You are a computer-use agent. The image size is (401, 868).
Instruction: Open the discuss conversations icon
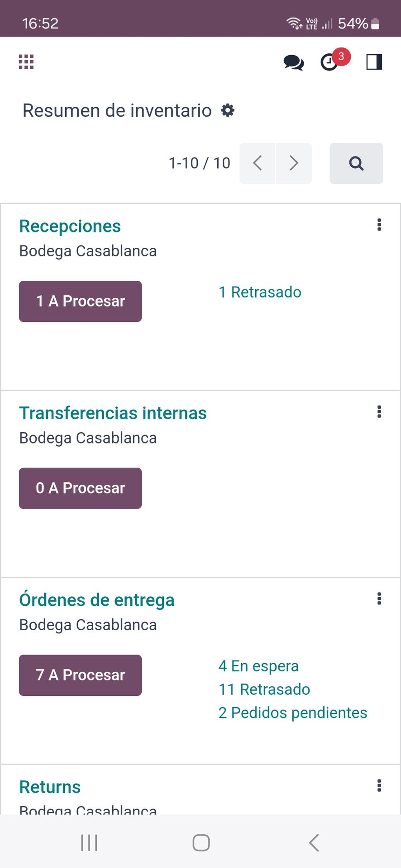[294, 62]
